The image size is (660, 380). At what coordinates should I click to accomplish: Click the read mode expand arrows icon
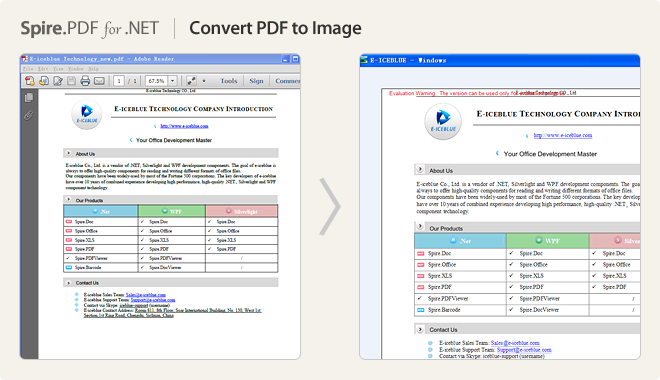pos(191,81)
